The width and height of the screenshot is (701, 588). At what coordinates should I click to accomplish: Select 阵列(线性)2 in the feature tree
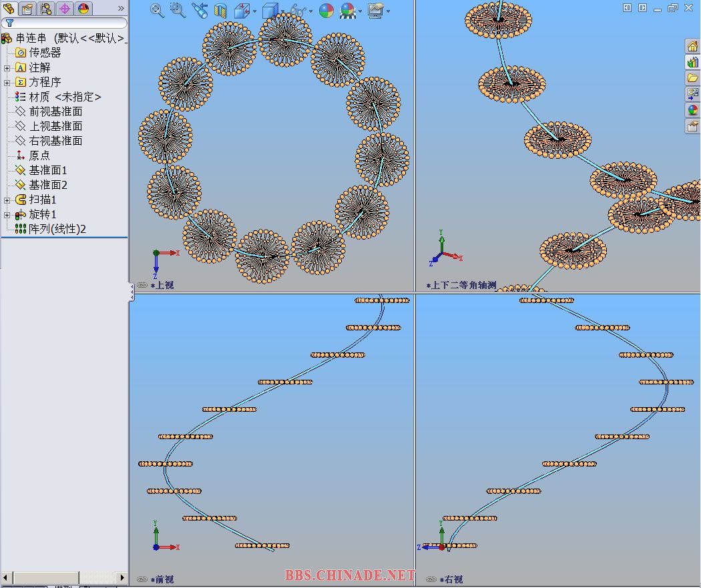click(57, 229)
